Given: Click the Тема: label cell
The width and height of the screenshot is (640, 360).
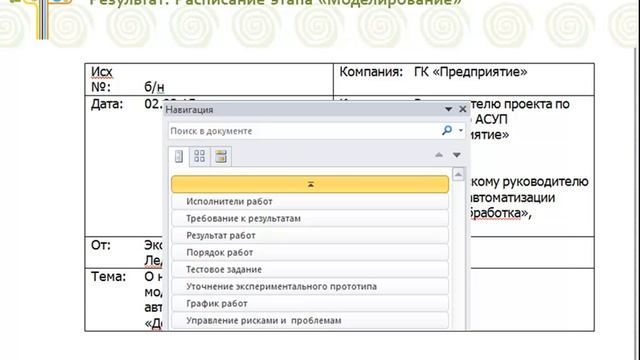Looking at the screenshot, I should 108,277.
